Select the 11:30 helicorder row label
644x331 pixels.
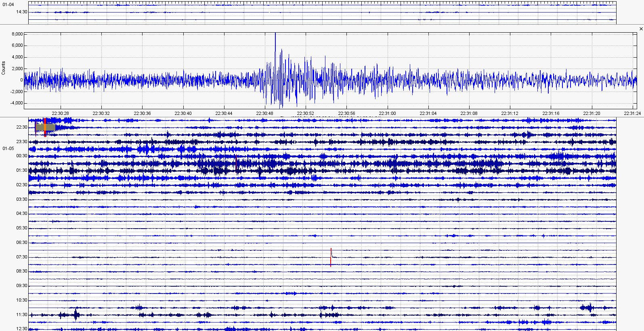coord(22,315)
